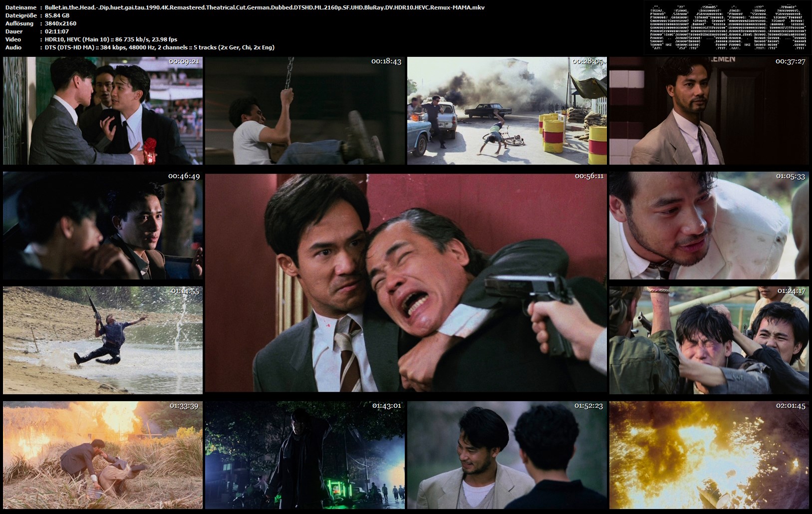Click the Dauer label

pyautogui.click(x=14, y=31)
